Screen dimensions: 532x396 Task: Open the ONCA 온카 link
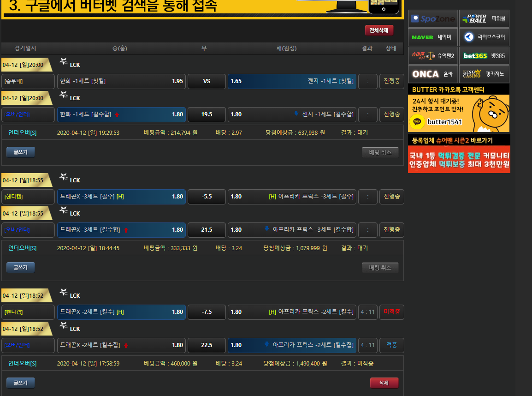[432, 74]
